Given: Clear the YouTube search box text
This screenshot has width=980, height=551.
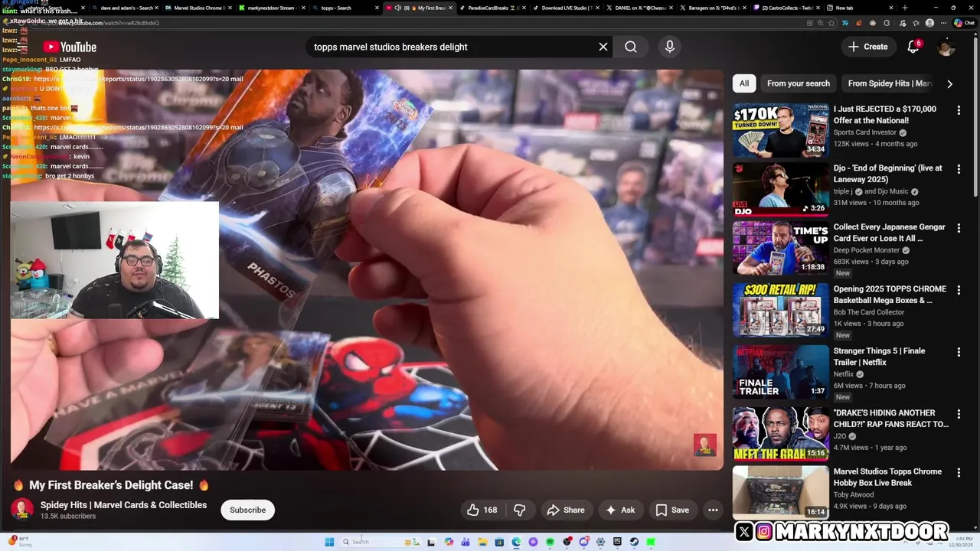Looking at the screenshot, I should [603, 47].
